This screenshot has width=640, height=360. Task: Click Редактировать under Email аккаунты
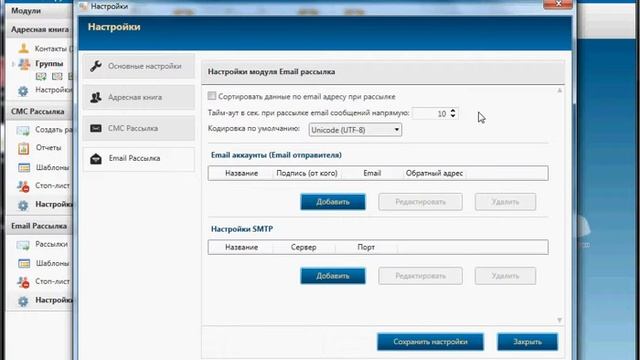pos(420,202)
